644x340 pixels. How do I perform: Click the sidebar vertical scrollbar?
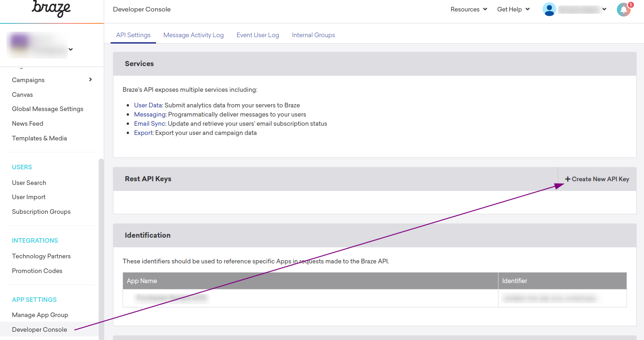coord(101,248)
